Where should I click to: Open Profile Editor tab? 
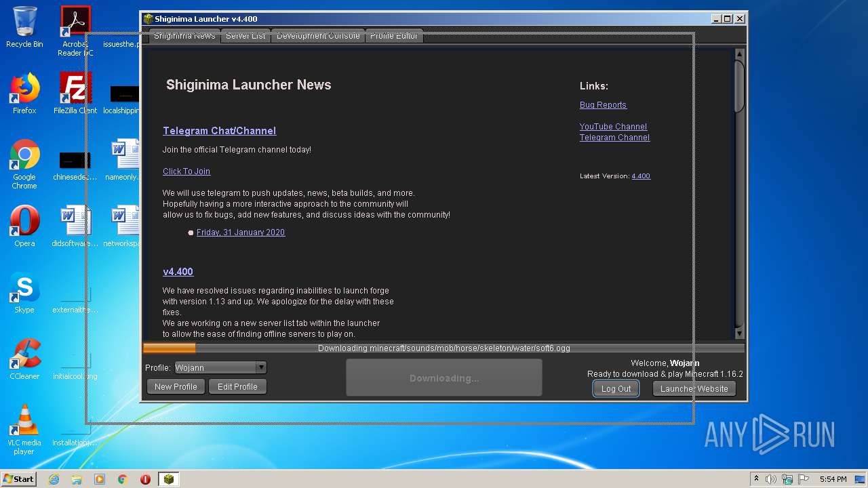tap(394, 36)
